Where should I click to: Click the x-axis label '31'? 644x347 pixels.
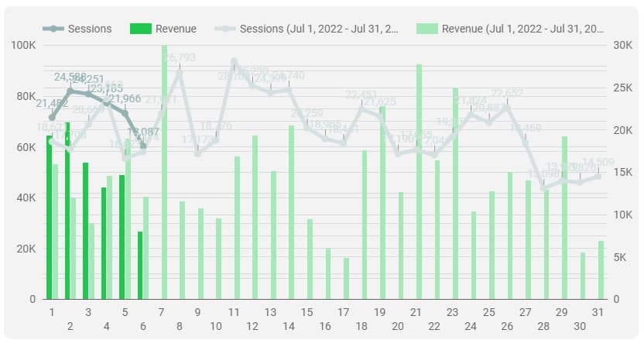tap(598, 312)
